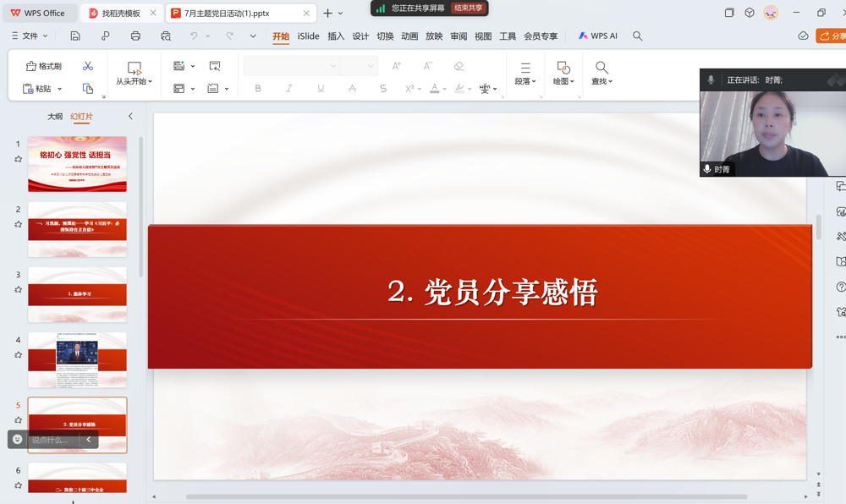Image resolution: width=846 pixels, height=504 pixels.
Task: Toggle underline formatting
Action: (320, 88)
